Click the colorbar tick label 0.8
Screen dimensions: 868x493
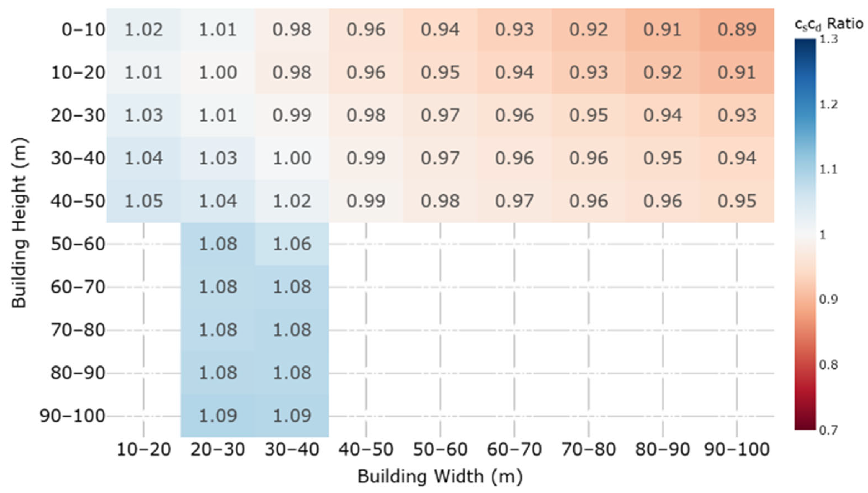[x=828, y=365]
